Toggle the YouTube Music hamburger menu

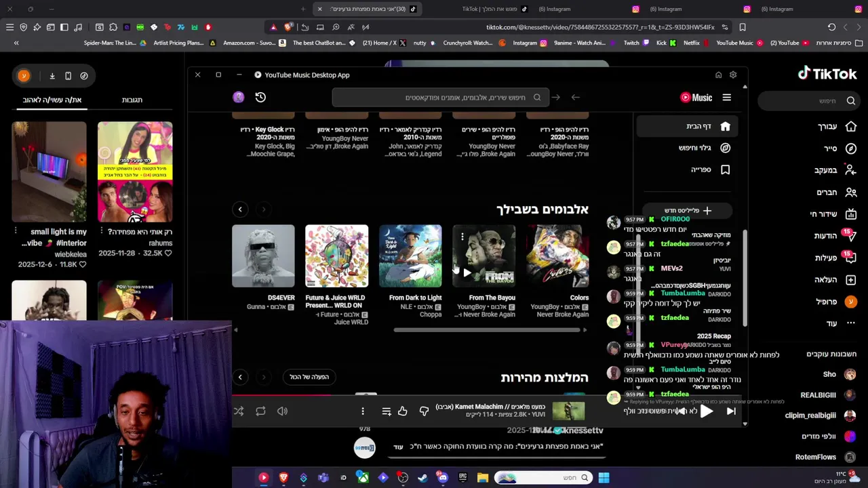pyautogui.click(x=727, y=97)
